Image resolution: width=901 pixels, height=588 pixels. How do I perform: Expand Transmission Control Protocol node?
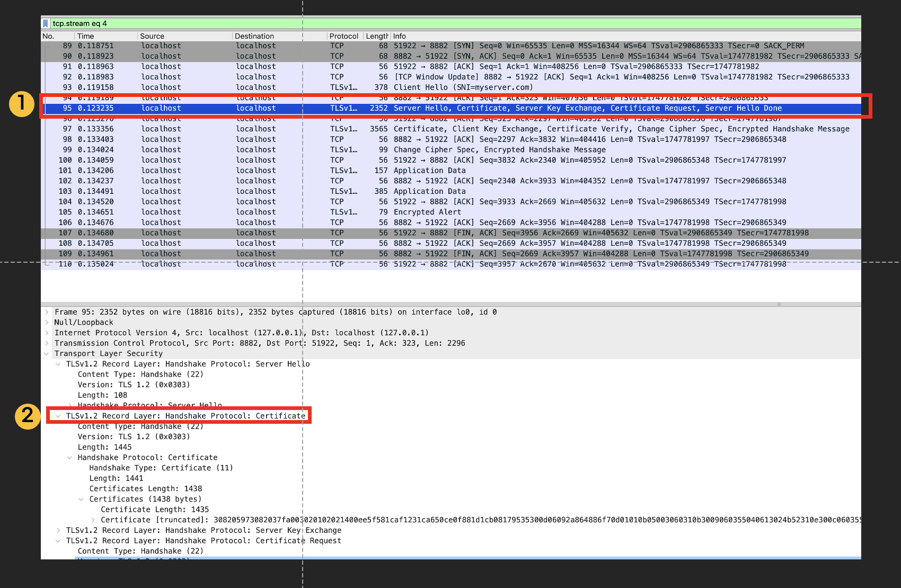tap(47, 343)
